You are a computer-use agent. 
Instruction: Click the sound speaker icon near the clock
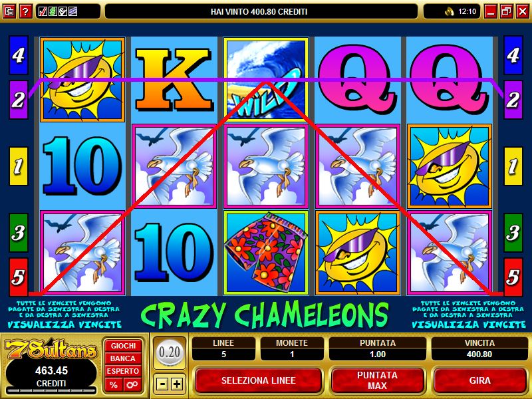coord(450,12)
